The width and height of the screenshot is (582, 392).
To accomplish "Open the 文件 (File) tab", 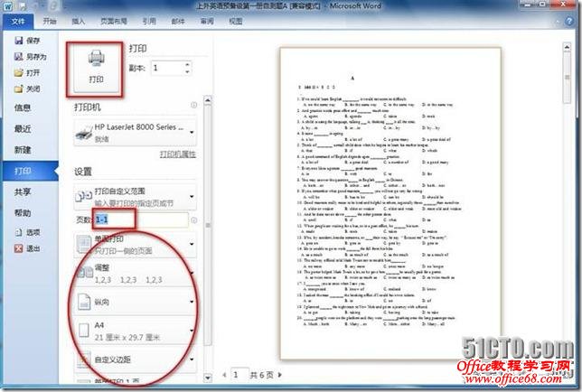I will 18,21.
